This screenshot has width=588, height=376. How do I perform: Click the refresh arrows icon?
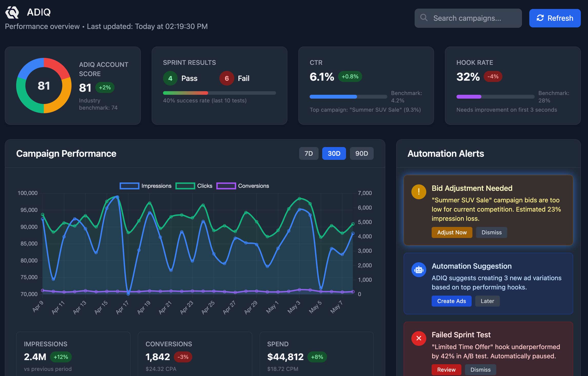pyautogui.click(x=540, y=18)
